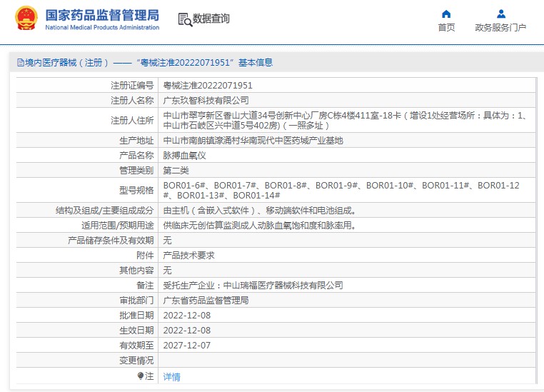This screenshot has width=544, height=392.
Task: Click National Medical Products Administration text
Action: click(x=102, y=27)
